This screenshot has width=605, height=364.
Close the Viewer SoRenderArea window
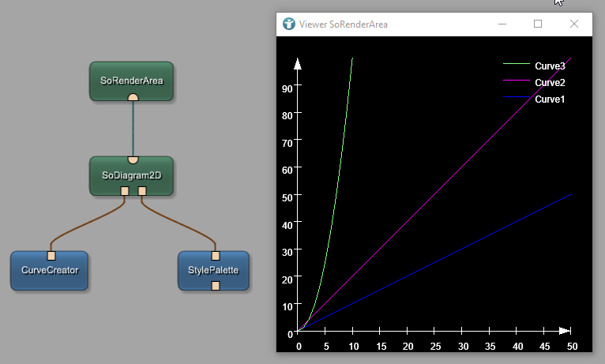574,24
